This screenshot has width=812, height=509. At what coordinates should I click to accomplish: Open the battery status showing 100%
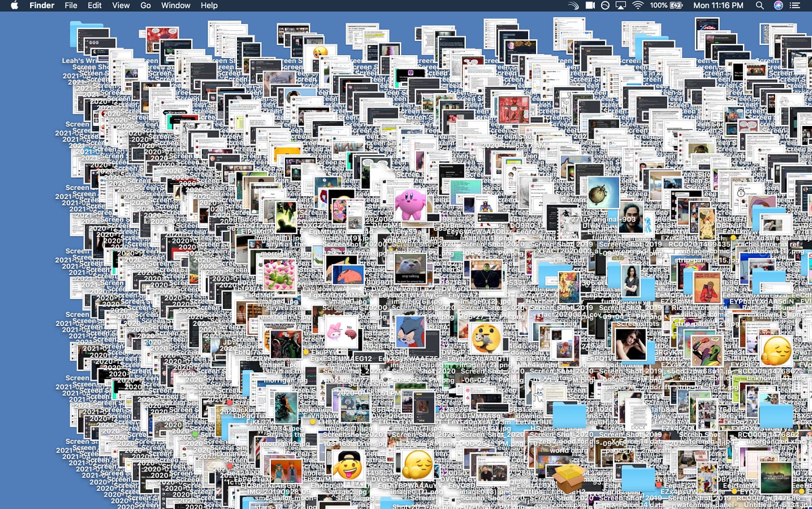point(666,6)
